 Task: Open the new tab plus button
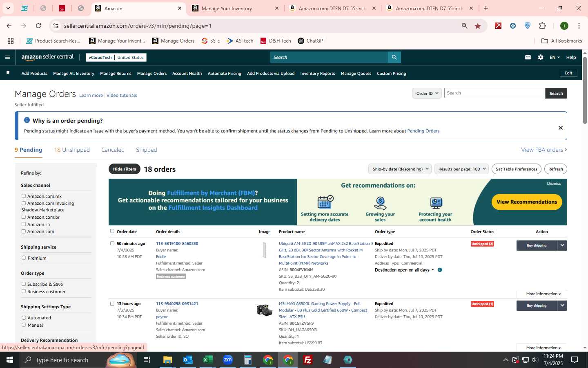(x=486, y=8)
